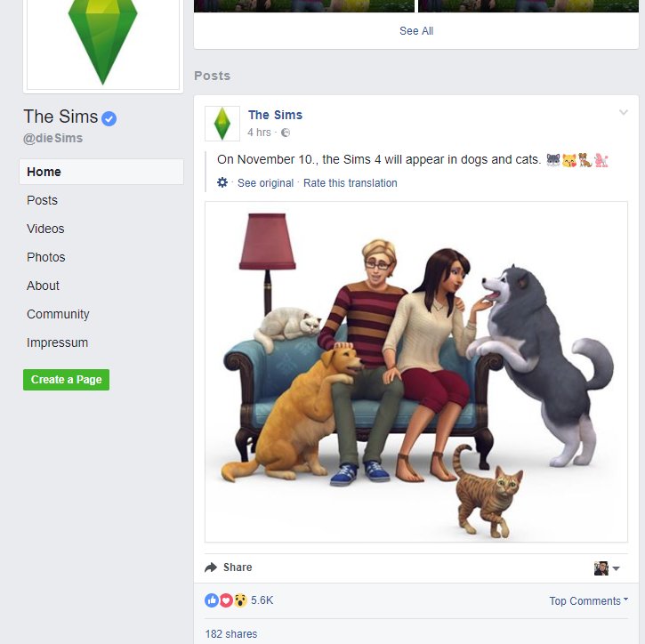Click See original translation link
Viewport: 645px width, 644px height.
pyautogui.click(x=265, y=183)
